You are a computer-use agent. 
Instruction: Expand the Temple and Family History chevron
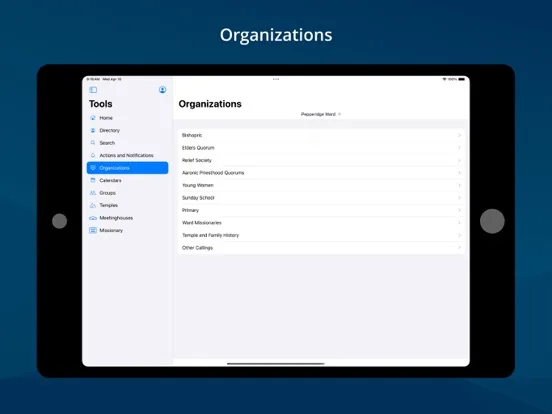459,235
